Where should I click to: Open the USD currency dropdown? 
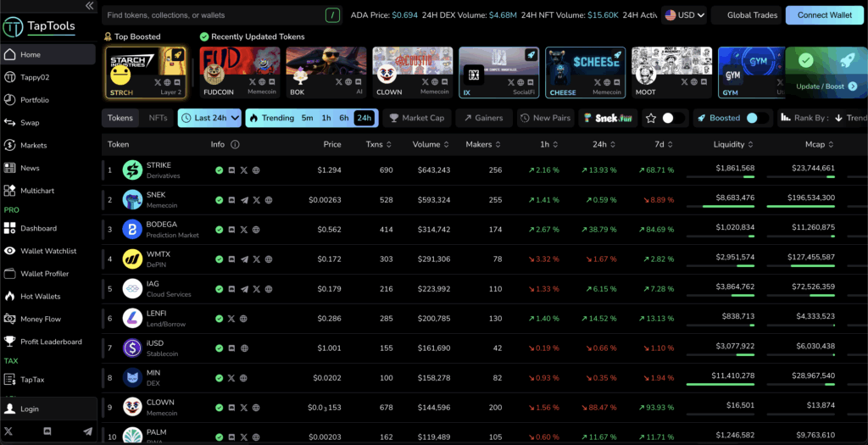coord(685,15)
